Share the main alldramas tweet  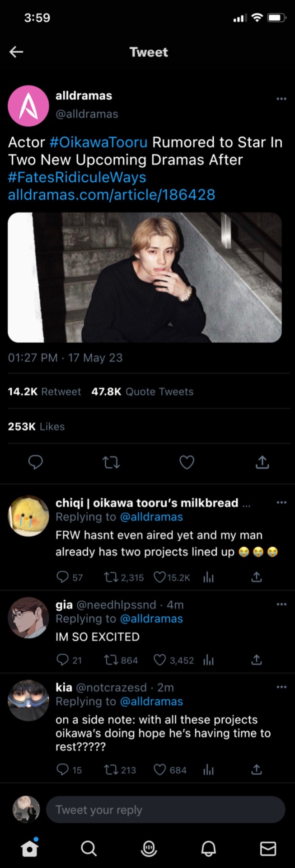[x=262, y=462]
